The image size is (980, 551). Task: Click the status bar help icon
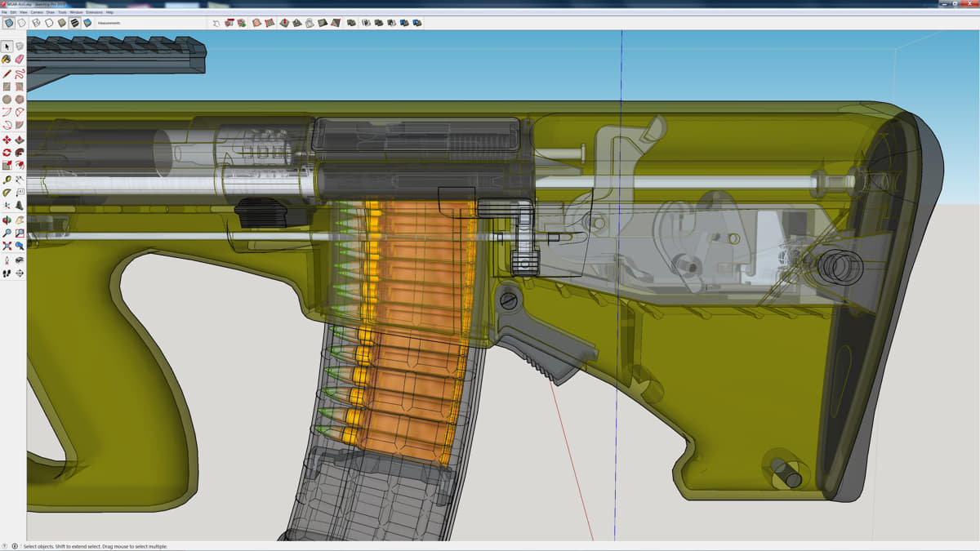(6, 546)
